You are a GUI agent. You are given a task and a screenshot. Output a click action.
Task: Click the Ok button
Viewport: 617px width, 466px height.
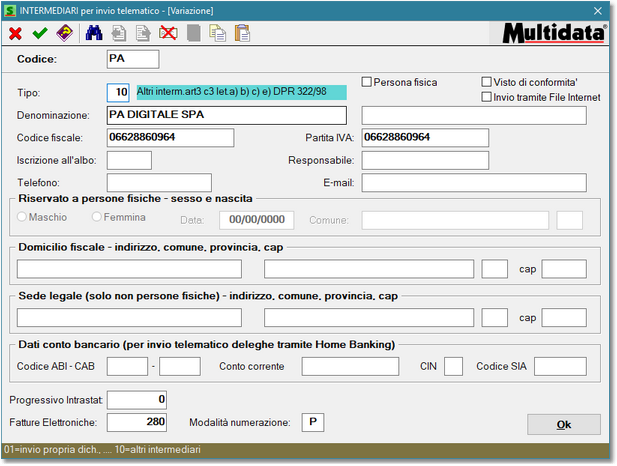click(564, 424)
